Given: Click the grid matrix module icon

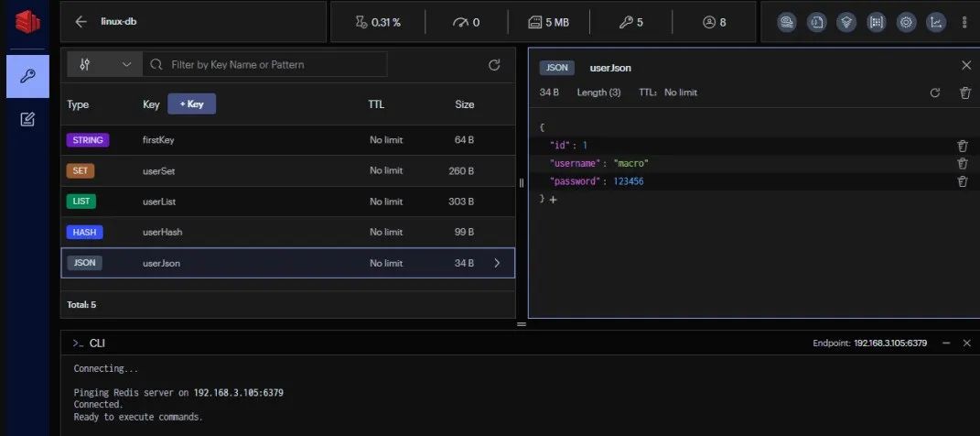Looking at the screenshot, I should point(877,23).
